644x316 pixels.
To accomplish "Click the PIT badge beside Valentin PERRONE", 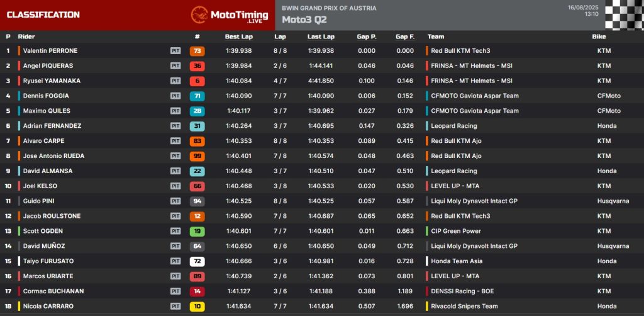I will click(x=175, y=51).
